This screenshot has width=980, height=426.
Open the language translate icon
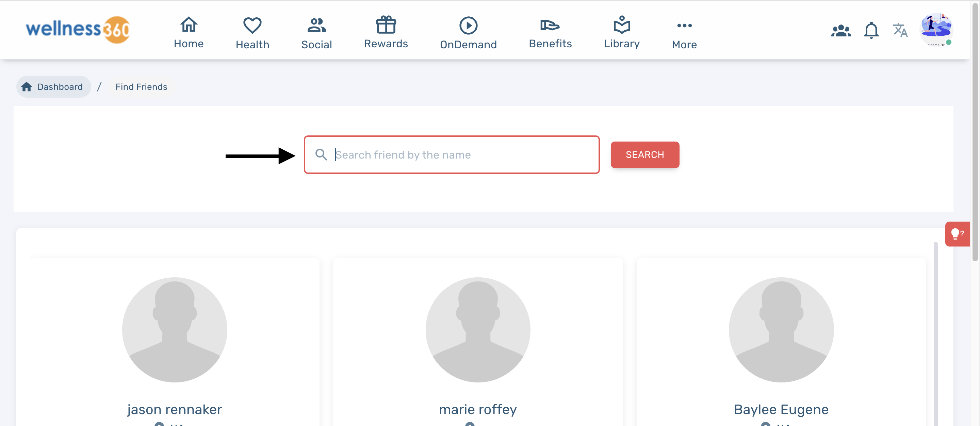(x=900, y=30)
